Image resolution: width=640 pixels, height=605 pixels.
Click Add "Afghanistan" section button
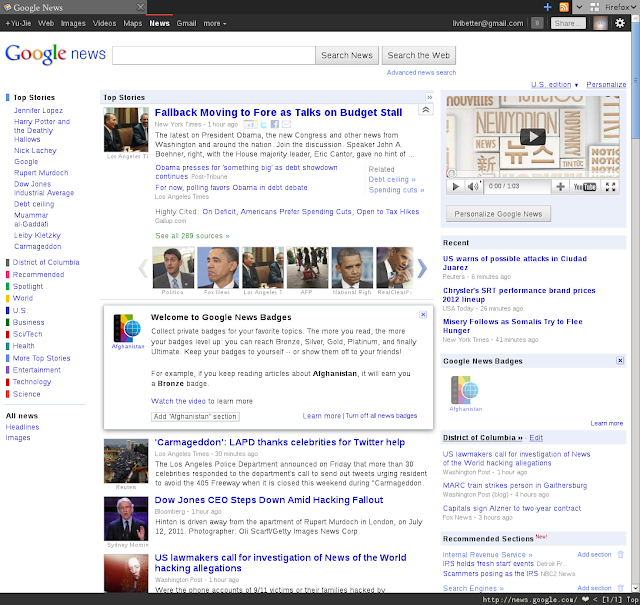(195, 416)
